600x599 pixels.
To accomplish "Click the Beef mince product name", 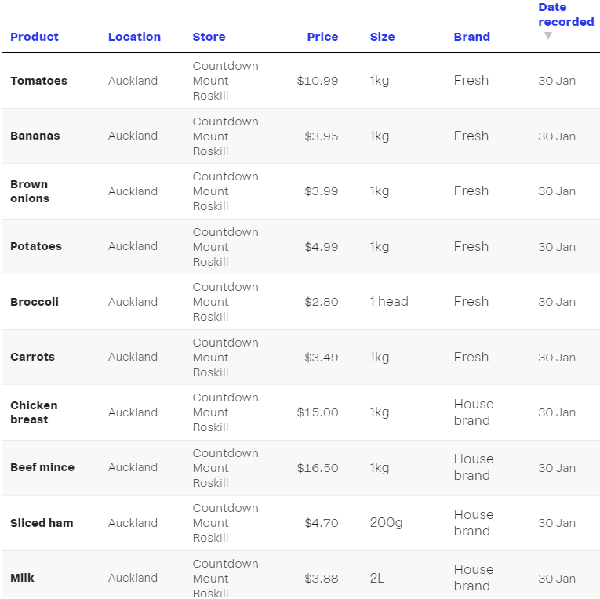I will (x=42, y=467).
